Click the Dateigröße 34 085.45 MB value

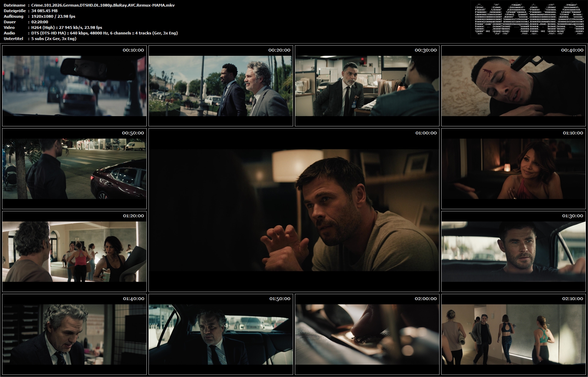(44, 11)
